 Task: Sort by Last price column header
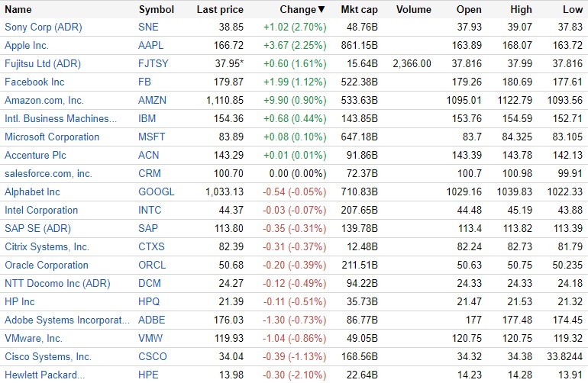point(220,10)
